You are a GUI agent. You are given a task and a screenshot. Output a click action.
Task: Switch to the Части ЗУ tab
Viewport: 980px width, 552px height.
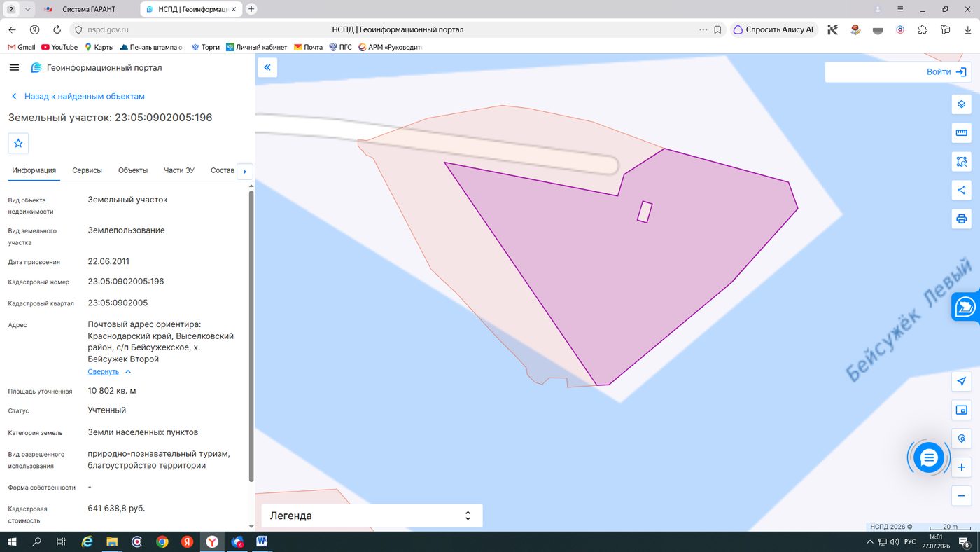(x=179, y=170)
